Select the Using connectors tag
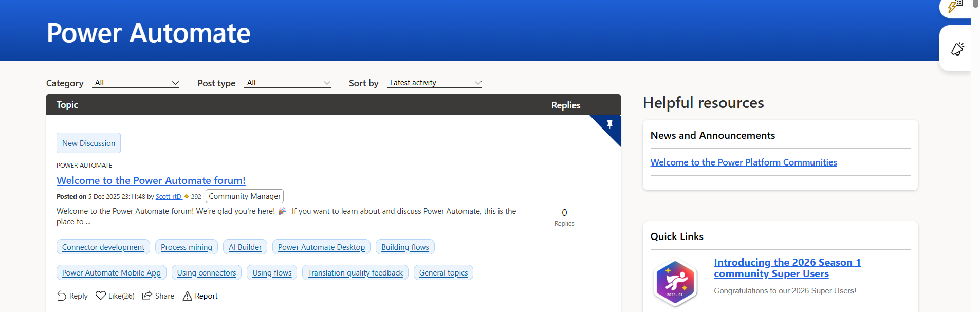 tap(207, 272)
